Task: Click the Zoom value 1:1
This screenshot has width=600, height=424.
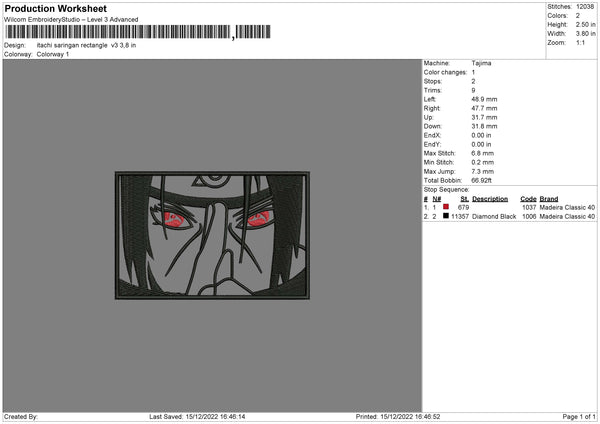Action: point(580,42)
